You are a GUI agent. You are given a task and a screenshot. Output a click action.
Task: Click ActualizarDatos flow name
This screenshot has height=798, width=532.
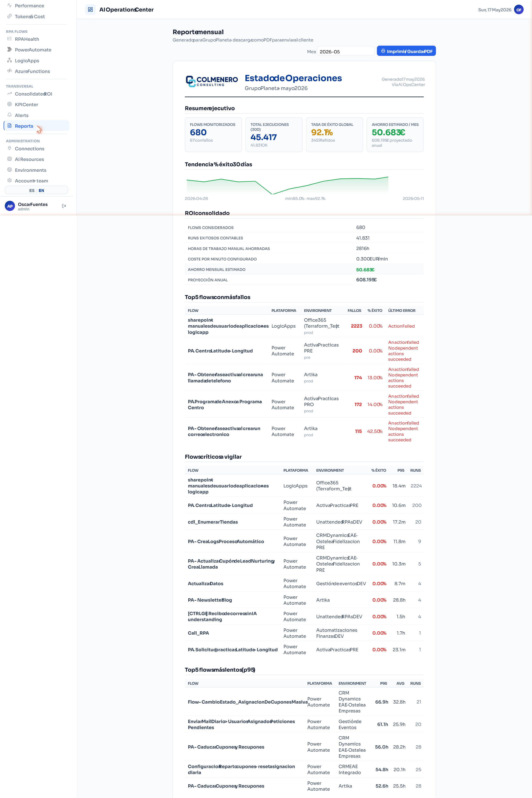click(x=205, y=584)
